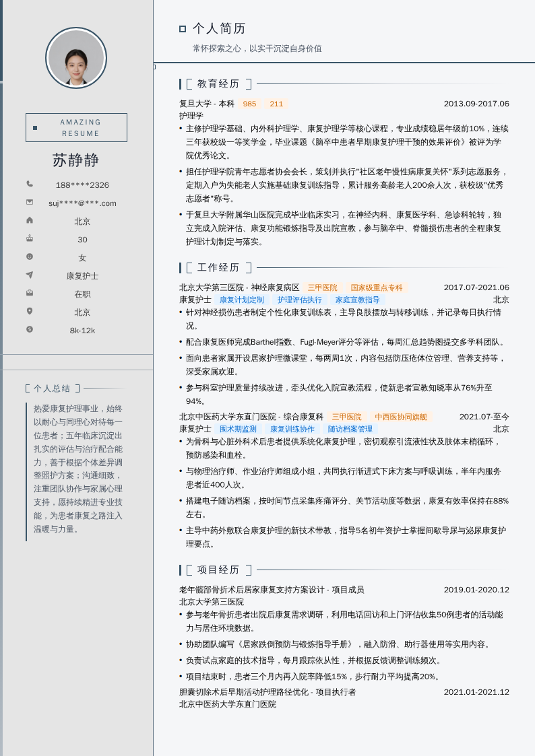Image resolution: width=535 pixels, height=756 pixels.
Task: Click the 北京大学第三医院 text under project
Action: 212,602
